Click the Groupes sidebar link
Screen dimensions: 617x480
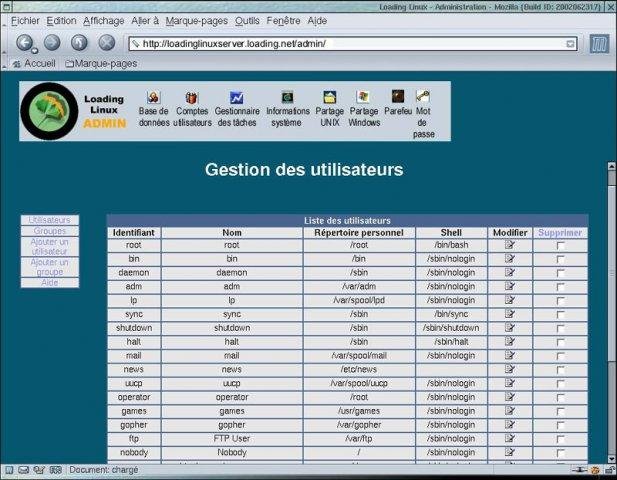pyautogui.click(x=50, y=231)
